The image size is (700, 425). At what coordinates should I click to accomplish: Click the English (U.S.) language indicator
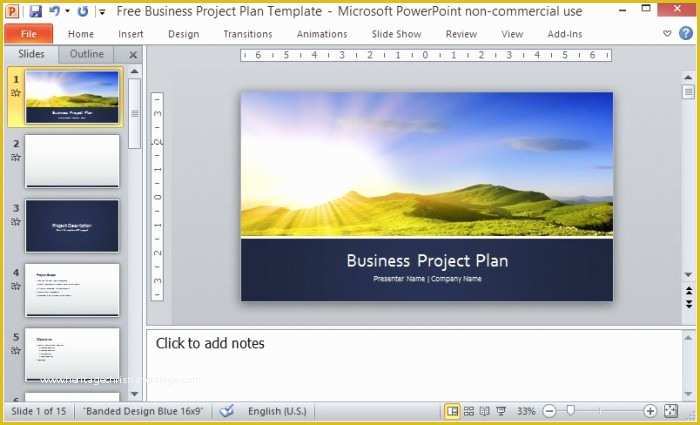277,411
